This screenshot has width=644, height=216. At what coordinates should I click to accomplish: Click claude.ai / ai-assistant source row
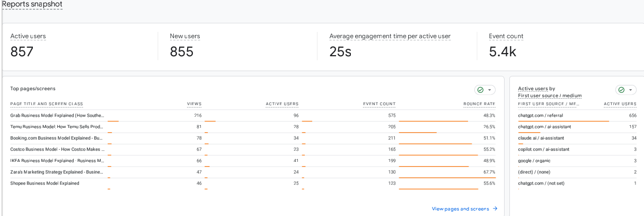[577, 139]
